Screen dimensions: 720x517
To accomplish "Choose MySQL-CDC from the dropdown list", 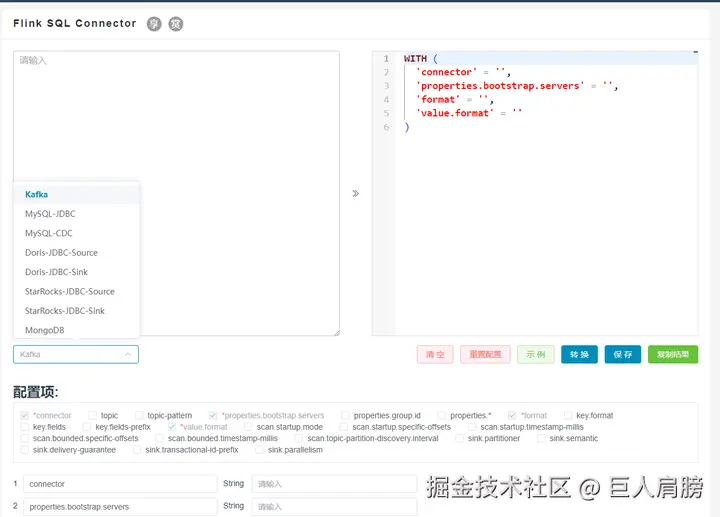I will 76,233.
